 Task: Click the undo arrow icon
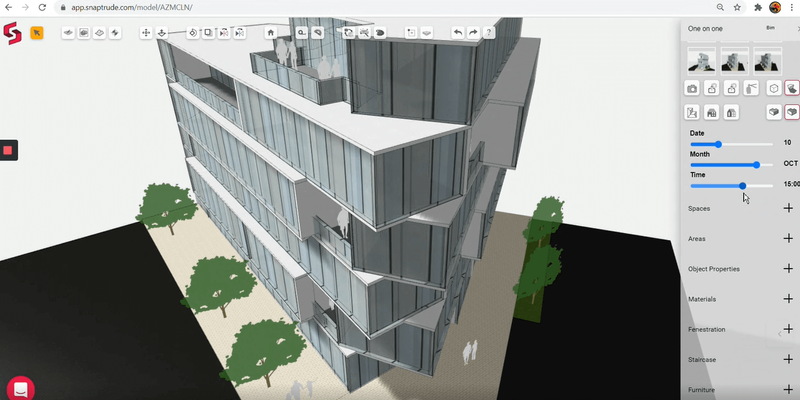pos(457,32)
